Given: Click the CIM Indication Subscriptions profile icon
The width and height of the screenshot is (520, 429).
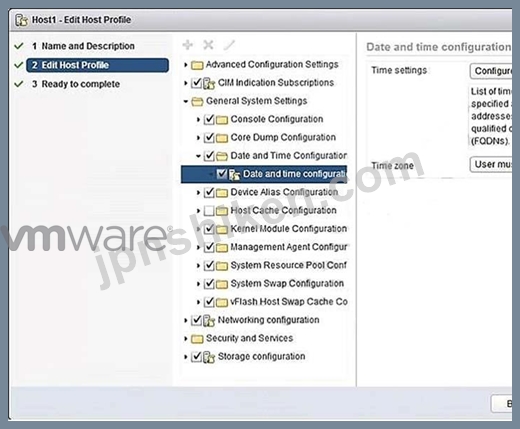Looking at the screenshot, I should click(209, 83).
